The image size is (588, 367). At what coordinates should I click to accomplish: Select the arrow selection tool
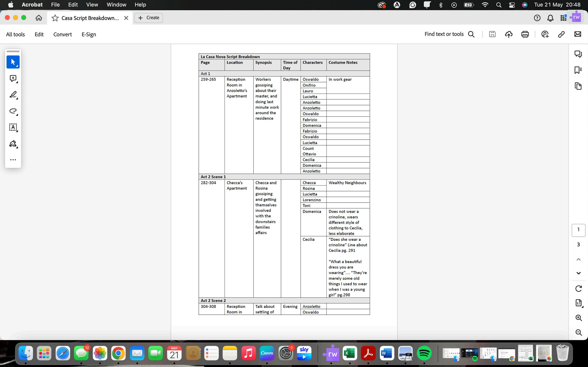[x=13, y=62]
